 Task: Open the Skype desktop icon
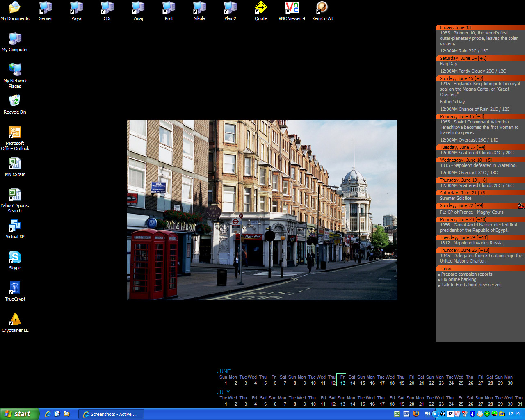click(15, 257)
